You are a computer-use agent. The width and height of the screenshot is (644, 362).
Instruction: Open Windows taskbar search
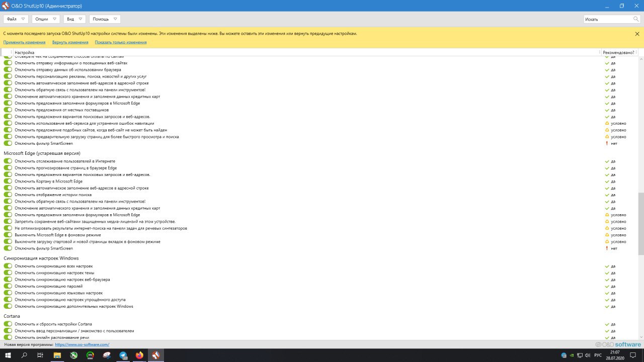(x=24, y=355)
